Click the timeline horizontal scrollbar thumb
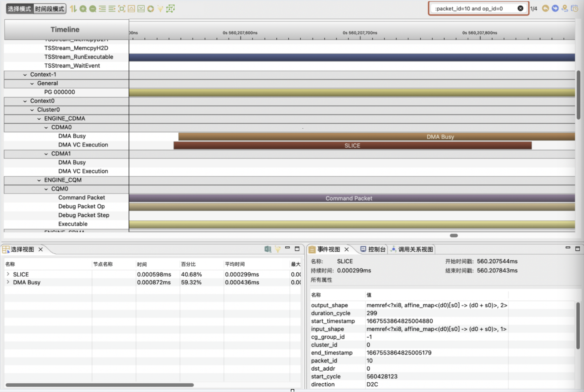 tap(454, 235)
